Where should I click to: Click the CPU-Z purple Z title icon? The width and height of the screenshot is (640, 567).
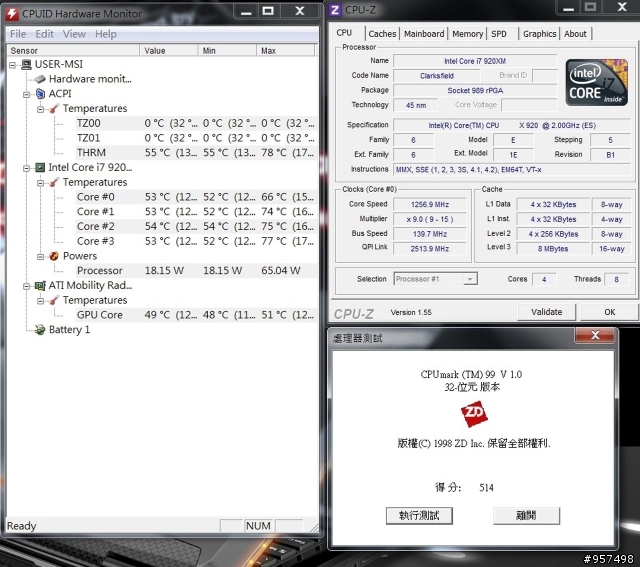tap(335, 10)
